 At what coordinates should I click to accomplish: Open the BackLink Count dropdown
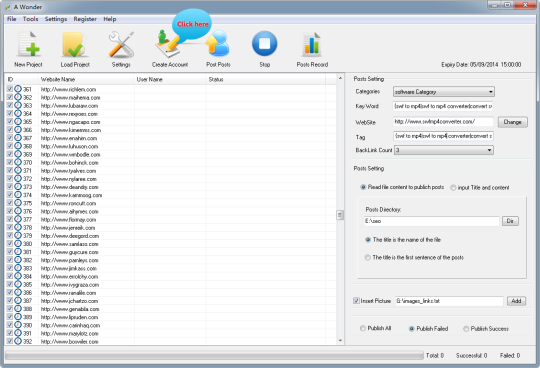(x=444, y=150)
